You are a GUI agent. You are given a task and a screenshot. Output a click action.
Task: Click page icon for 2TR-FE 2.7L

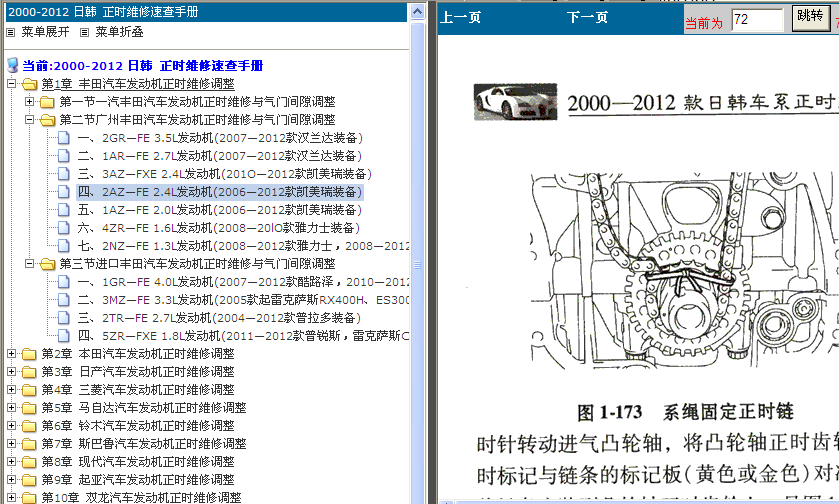64,318
